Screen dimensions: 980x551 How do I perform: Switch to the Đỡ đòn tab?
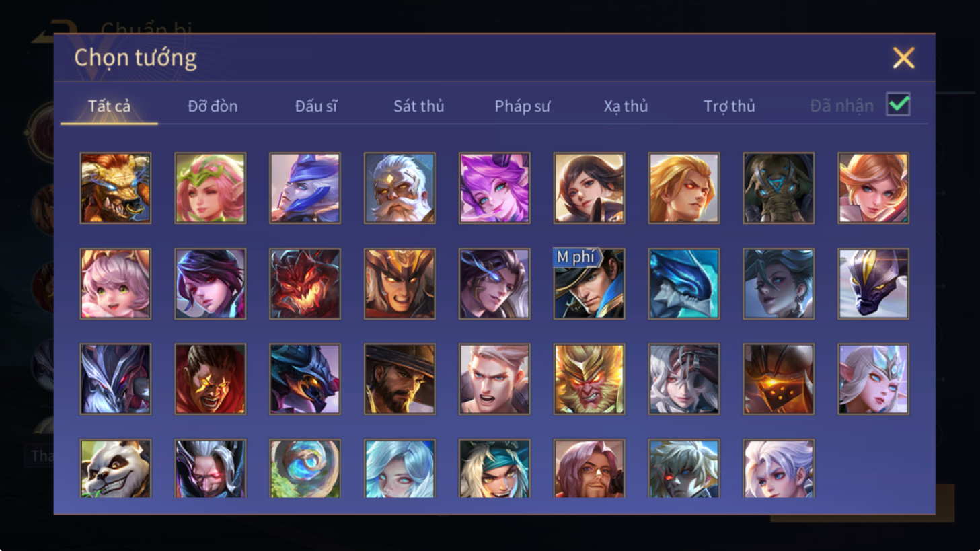click(x=213, y=106)
